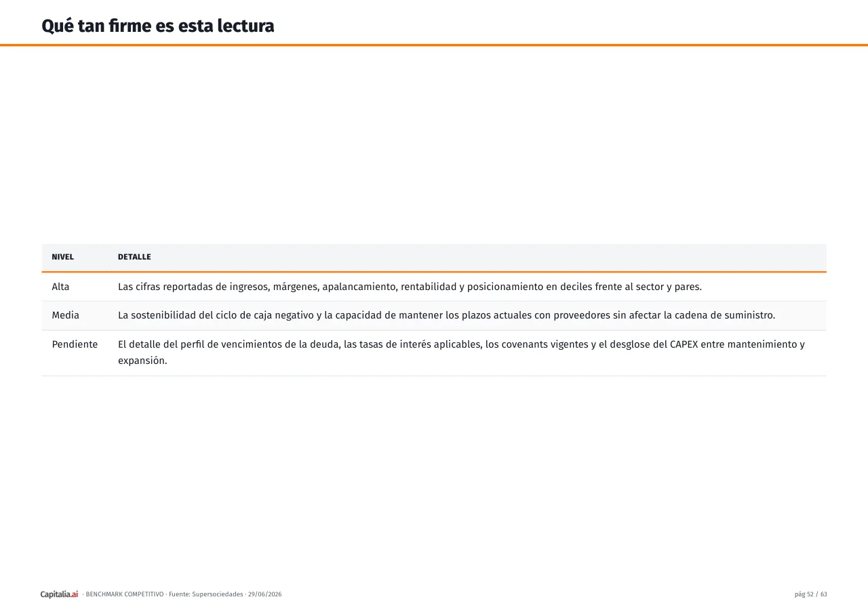Screen dimensions: 868x614
Task: Click the DETALLE column header
Action: [x=134, y=257]
